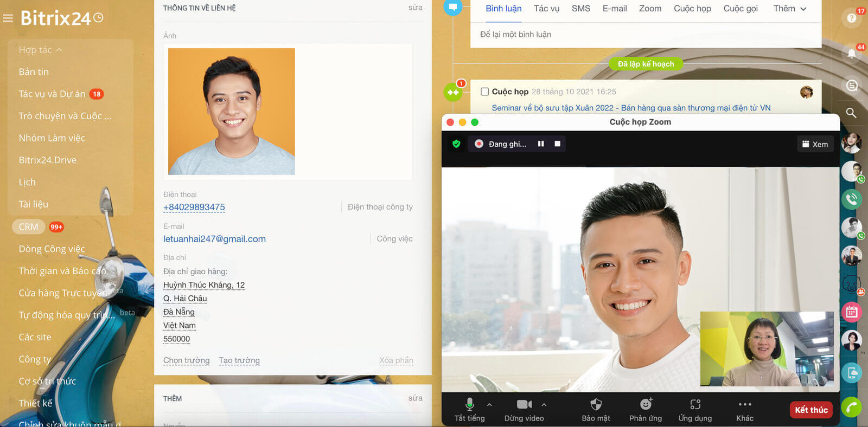Open Điện thoại công ty phone type selector
Viewport: 868px width, 427px height.
click(x=380, y=207)
